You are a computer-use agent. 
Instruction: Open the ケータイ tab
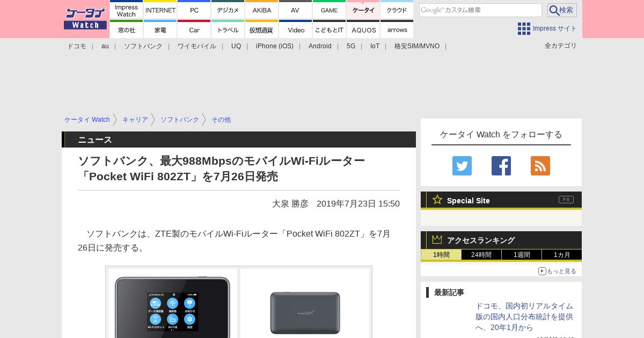click(363, 10)
